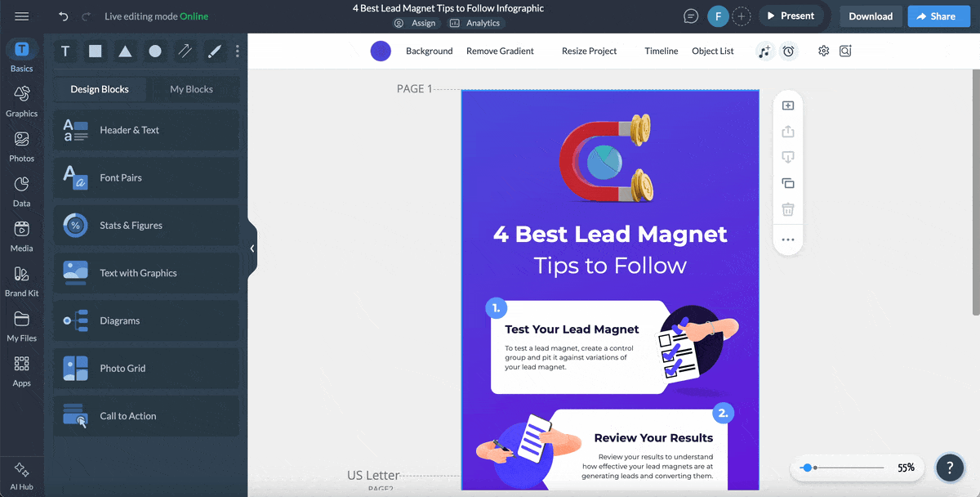980x497 pixels.
Task: Open the Graphics panel in the sidebar
Action: click(x=21, y=100)
